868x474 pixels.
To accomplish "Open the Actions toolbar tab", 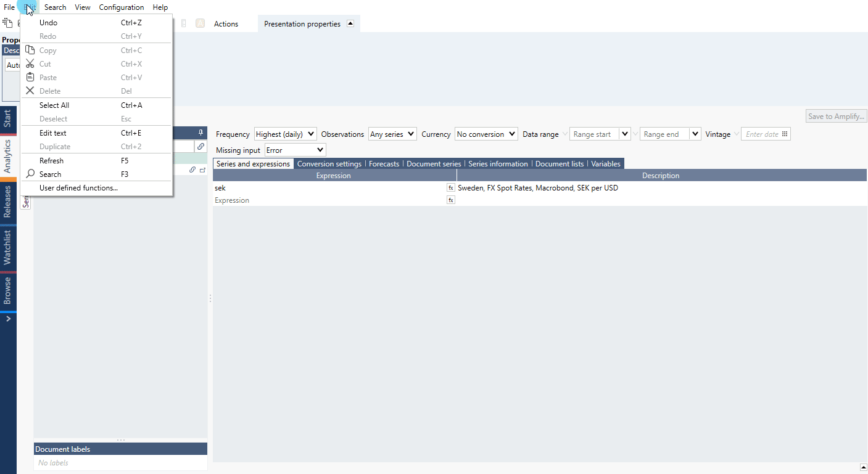I will [226, 24].
